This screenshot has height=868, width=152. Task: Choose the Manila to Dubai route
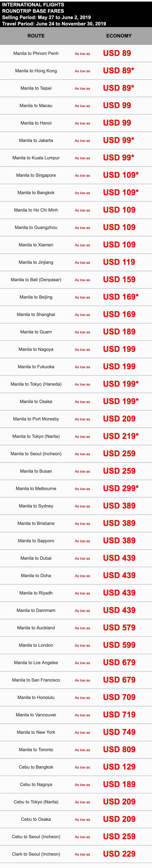[x=36, y=558]
